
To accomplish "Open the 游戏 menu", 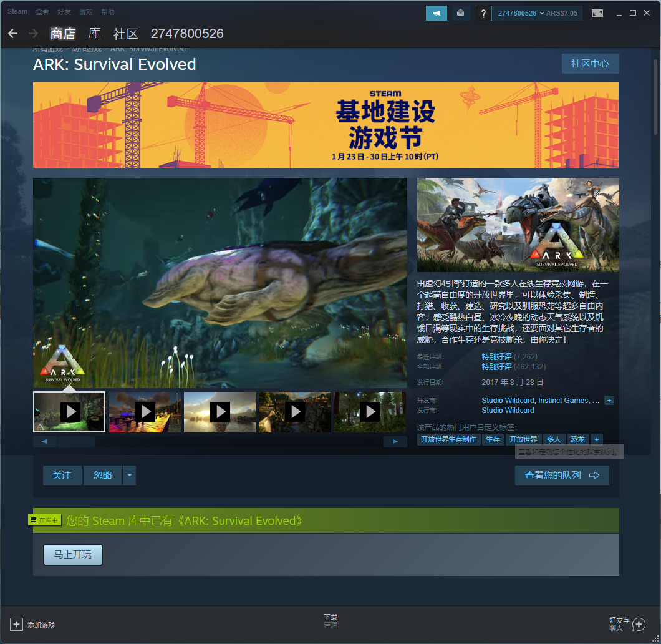I will (x=86, y=12).
